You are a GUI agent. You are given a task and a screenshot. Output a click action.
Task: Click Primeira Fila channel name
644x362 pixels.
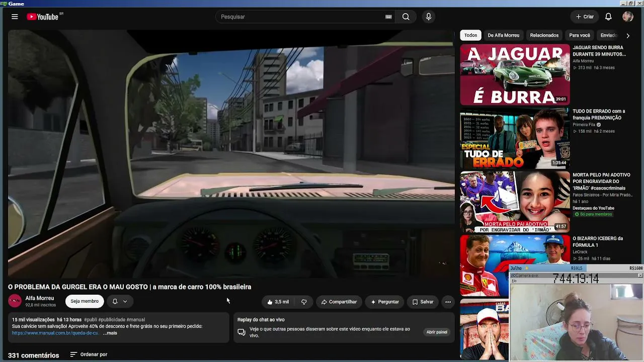[x=584, y=125]
